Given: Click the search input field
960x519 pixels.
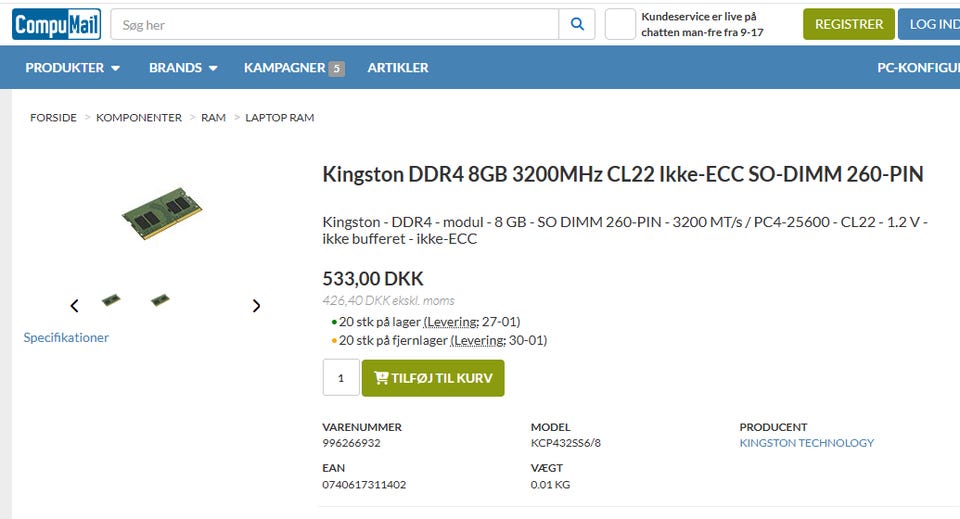Looking at the screenshot, I should tap(334, 24).
